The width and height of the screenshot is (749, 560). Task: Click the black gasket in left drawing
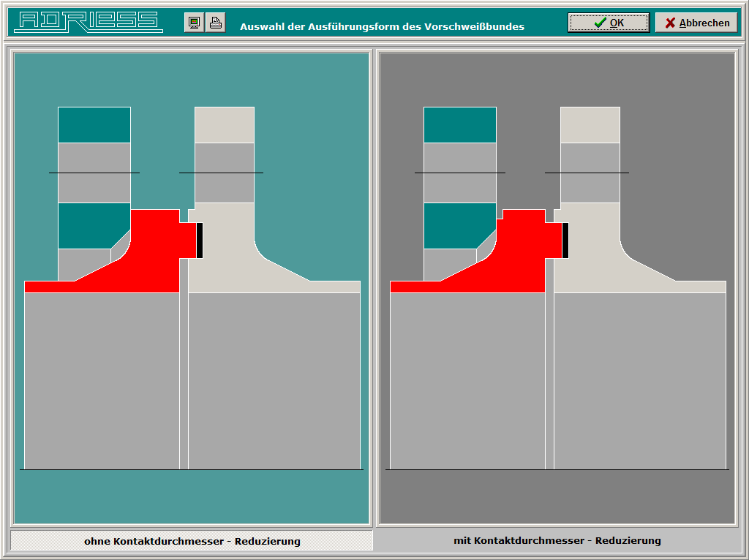tap(200, 240)
